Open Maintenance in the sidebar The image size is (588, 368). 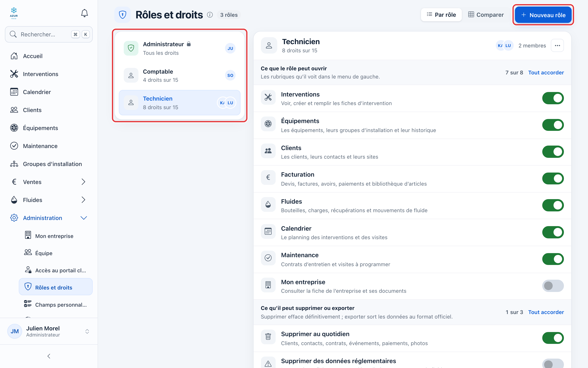tap(49, 146)
